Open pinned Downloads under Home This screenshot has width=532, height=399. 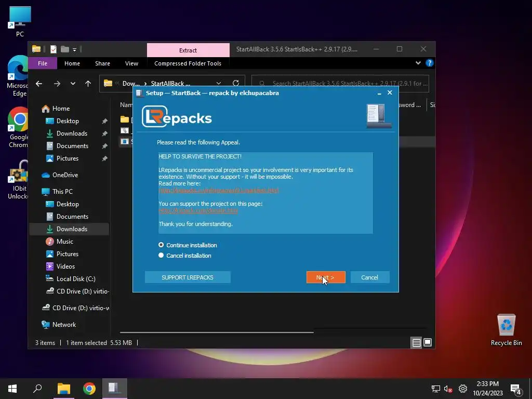[72, 134]
